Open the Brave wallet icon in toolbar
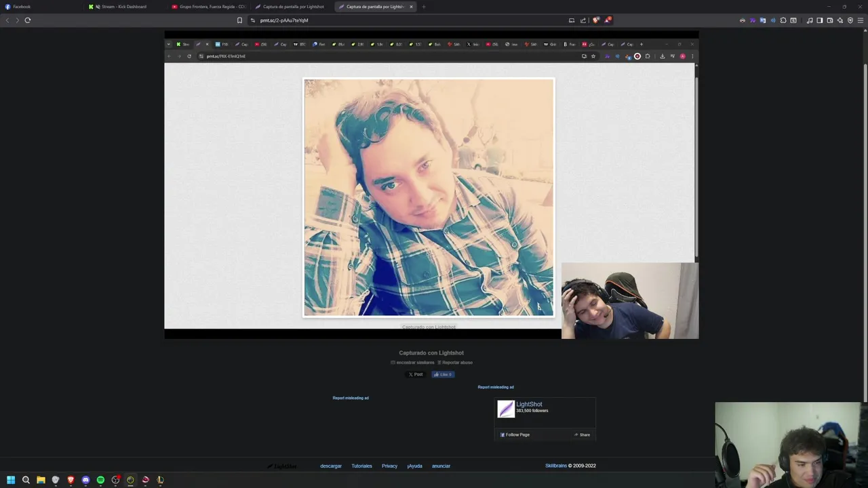This screenshot has height=488, width=868. click(829, 20)
